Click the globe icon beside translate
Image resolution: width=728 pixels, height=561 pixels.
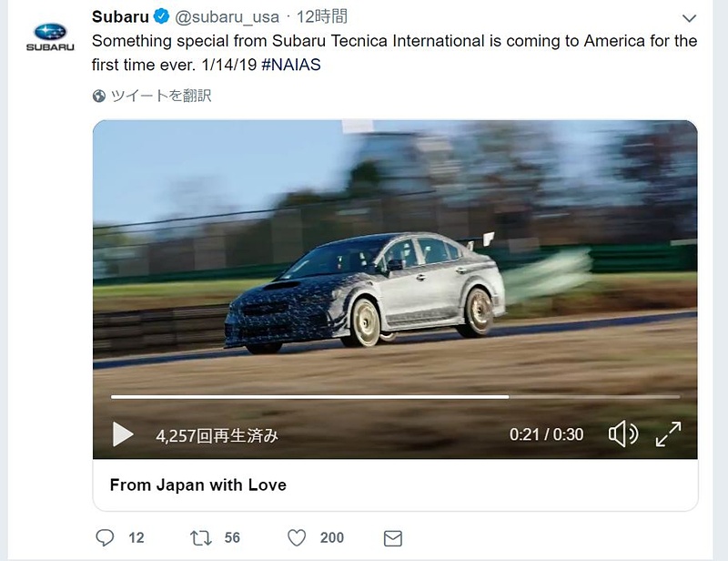(x=99, y=97)
